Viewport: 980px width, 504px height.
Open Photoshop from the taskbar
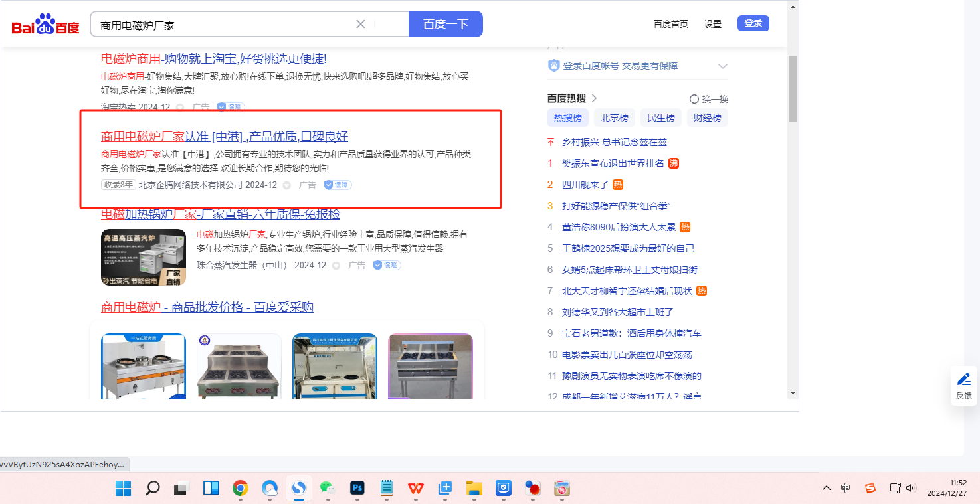pyautogui.click(x=357, y=489)
